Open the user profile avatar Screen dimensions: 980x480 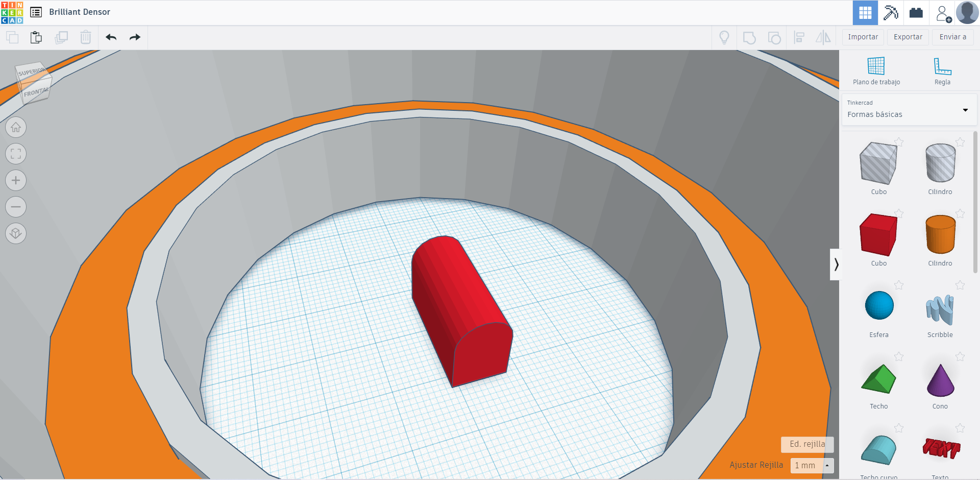click(x=967, y=13)
